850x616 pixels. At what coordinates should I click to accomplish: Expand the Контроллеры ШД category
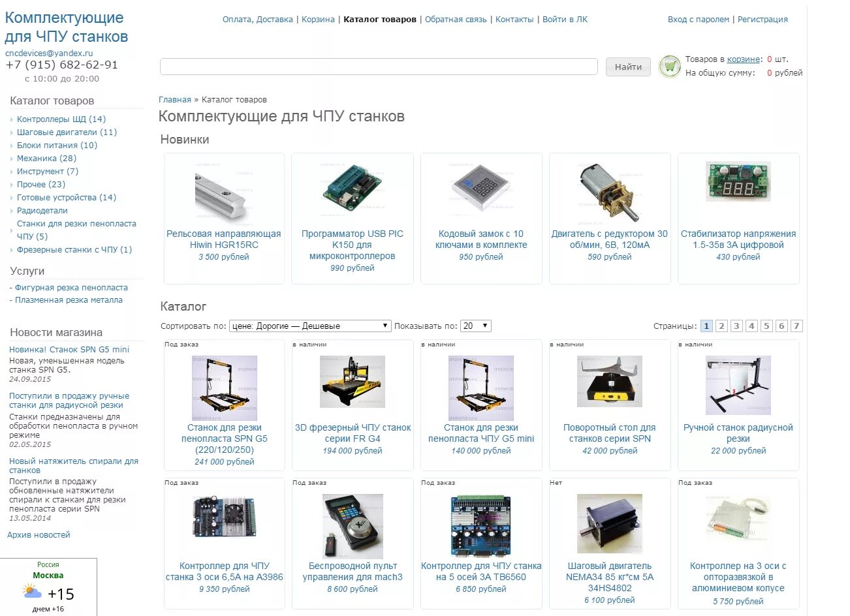(61, 119)
